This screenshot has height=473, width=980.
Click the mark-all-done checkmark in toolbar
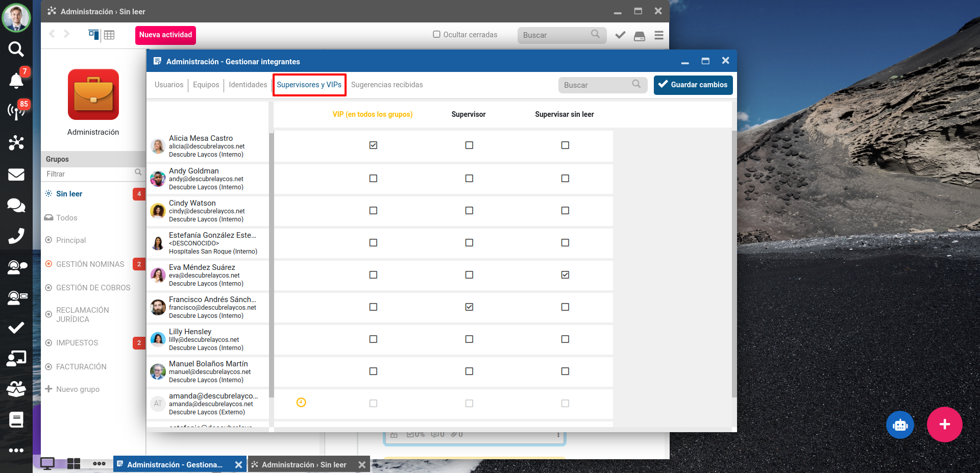[x=621, y=35]
